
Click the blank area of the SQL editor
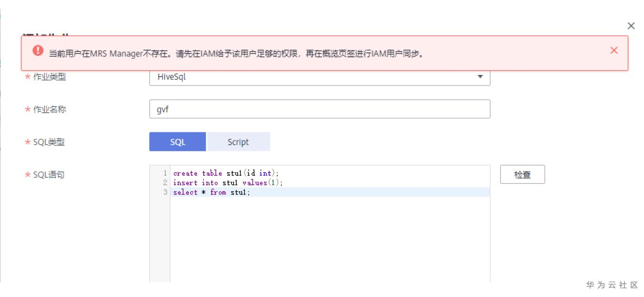click(330, 239)
